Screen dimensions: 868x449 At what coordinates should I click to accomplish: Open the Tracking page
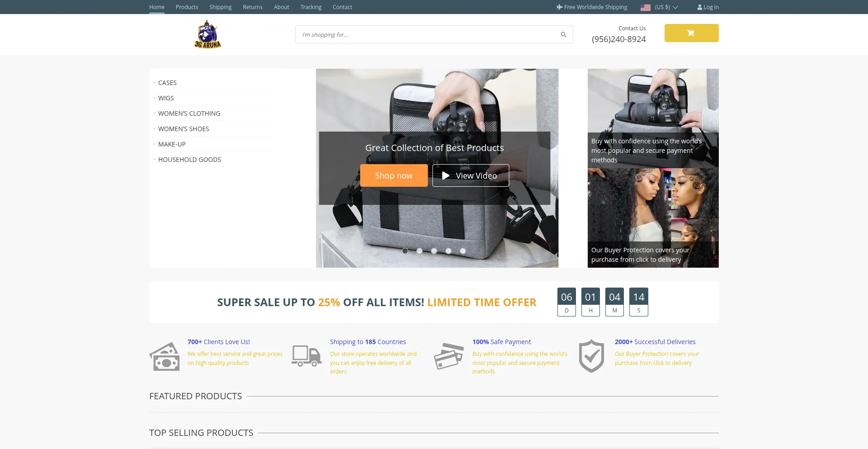[x=311, y=7]
